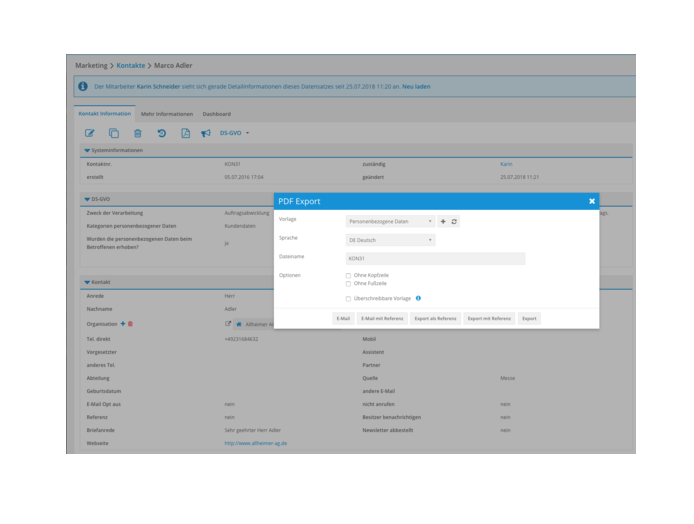The height and width of the screenshot is (524, 694).
Task: Click the Sehr geehrter Herr Adler text
Action: point(252,430)
